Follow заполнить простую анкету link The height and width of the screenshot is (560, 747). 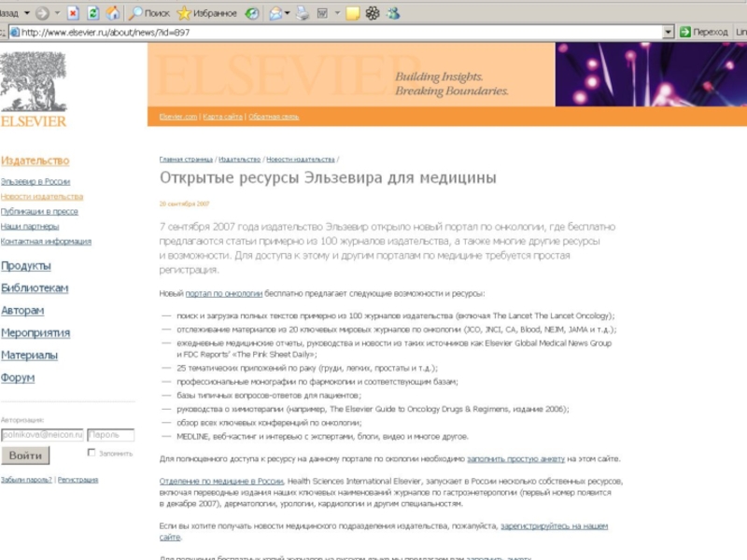[x=515, y=459]
